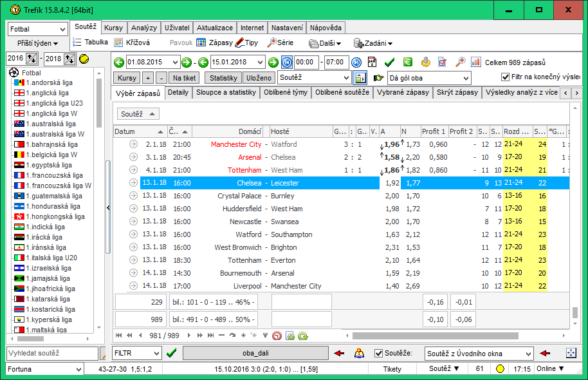
Task: Click the green refresh icon in navigator
Action: coord(302,336)
